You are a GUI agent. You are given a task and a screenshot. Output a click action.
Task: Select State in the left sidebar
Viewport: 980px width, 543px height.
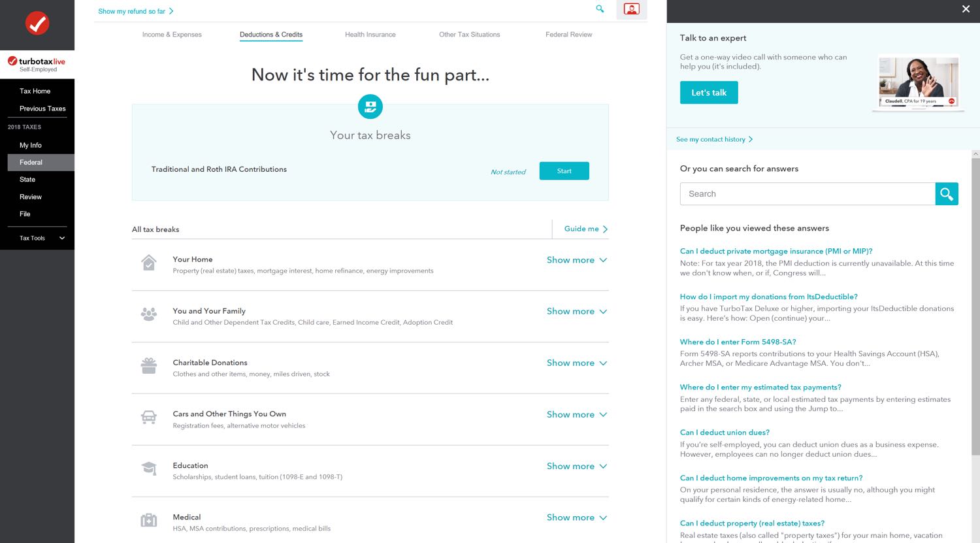[27, 180]
